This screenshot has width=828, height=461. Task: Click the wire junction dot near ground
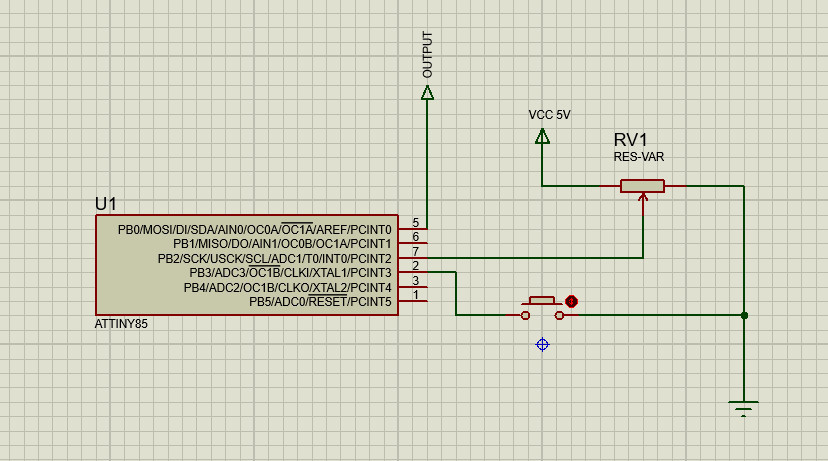tap(744, 315)
